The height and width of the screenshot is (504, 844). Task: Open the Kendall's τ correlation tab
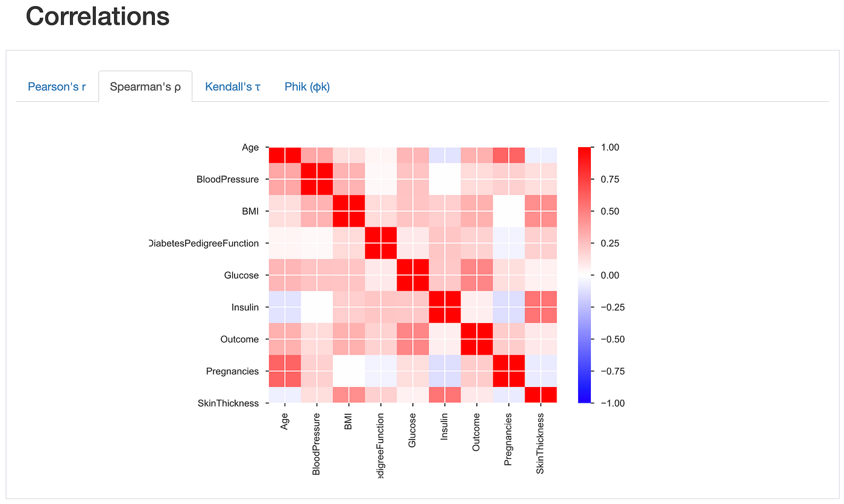[232, 86]
